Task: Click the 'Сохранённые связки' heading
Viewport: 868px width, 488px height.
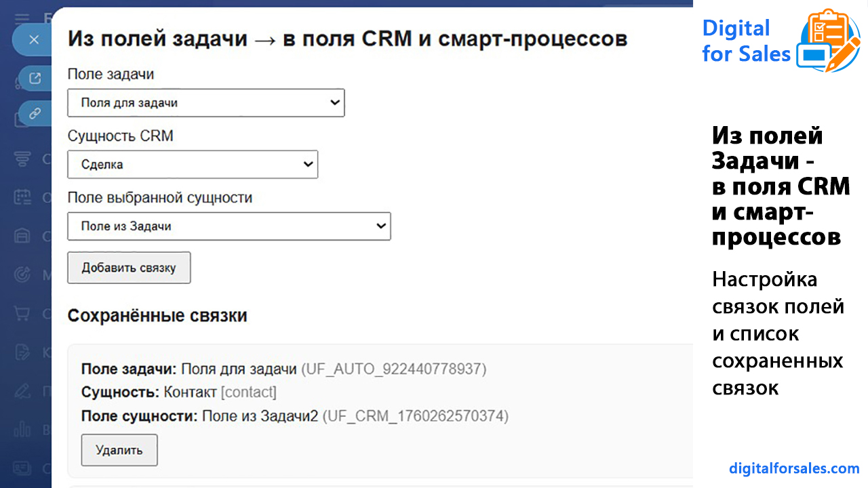Action: click(157, 316)
